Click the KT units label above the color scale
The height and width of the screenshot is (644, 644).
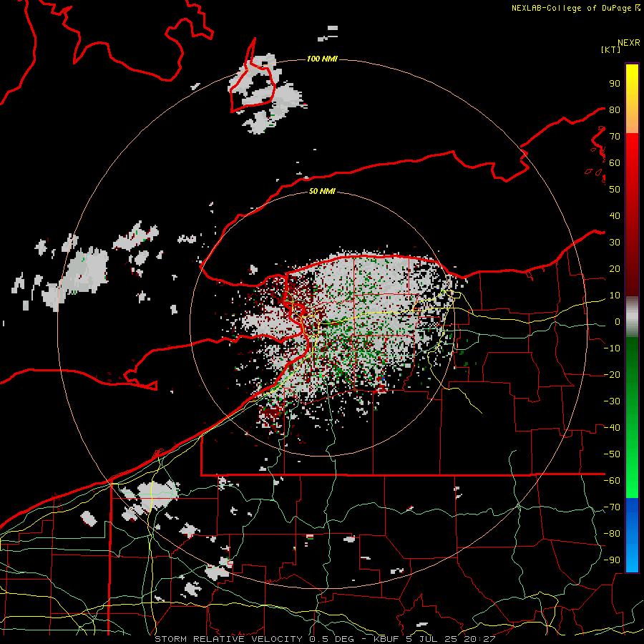click(611, 49)
